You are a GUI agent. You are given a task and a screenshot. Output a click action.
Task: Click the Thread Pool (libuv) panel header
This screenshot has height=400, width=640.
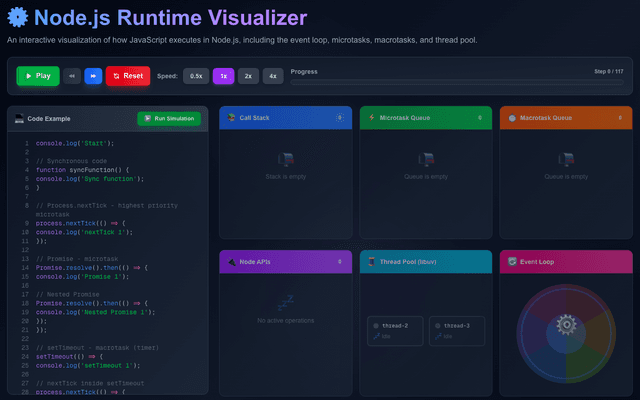pos(426,262)
